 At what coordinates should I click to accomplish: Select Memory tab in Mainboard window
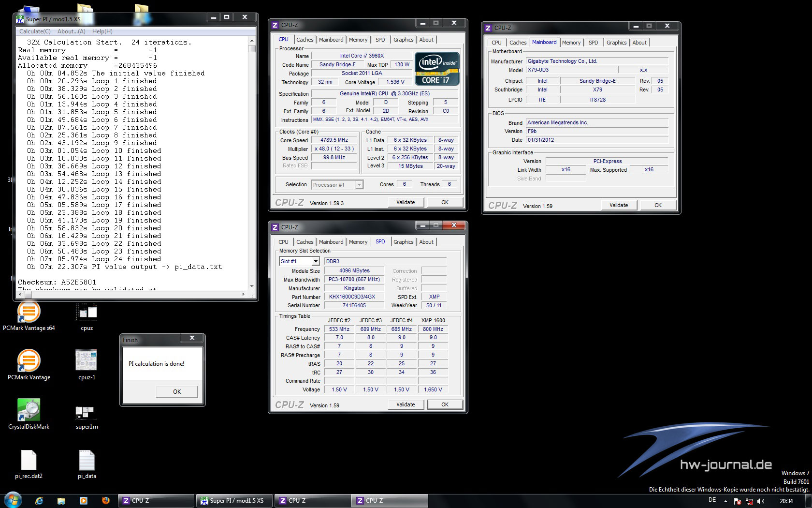point(571,43)
